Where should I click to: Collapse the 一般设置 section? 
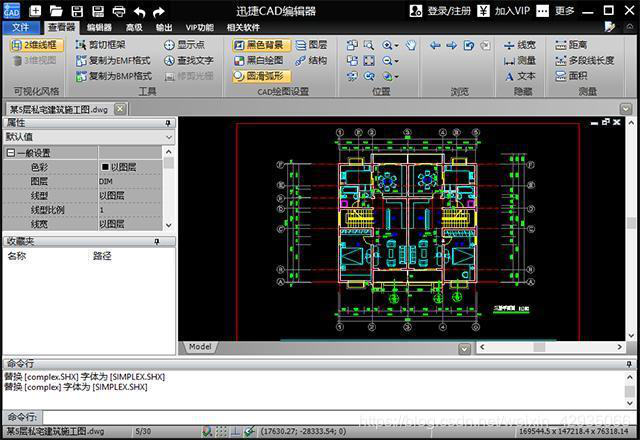coord(11,153)
